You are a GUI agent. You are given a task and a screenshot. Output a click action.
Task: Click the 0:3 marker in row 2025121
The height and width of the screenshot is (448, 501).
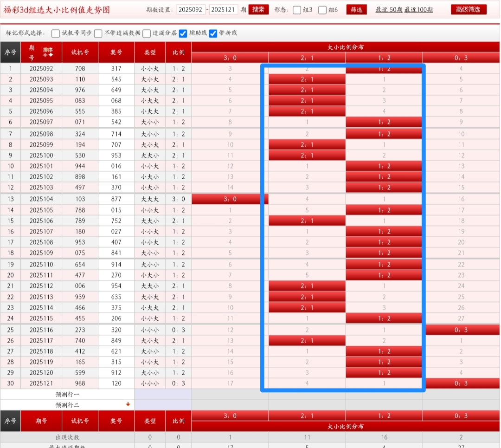point(461,383)
